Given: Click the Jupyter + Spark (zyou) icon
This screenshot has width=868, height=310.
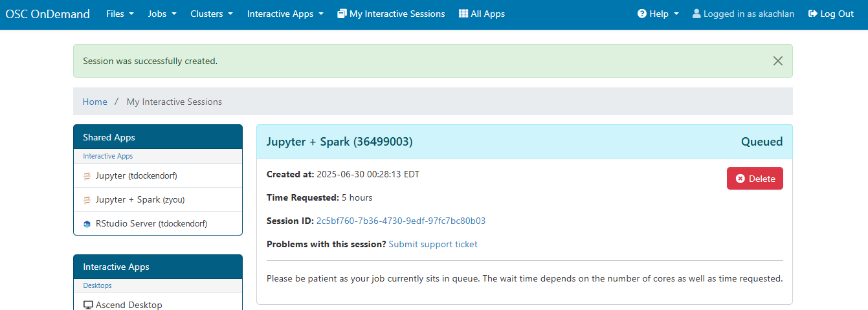Looking at the screenshot, I should [x=87, y=200].
